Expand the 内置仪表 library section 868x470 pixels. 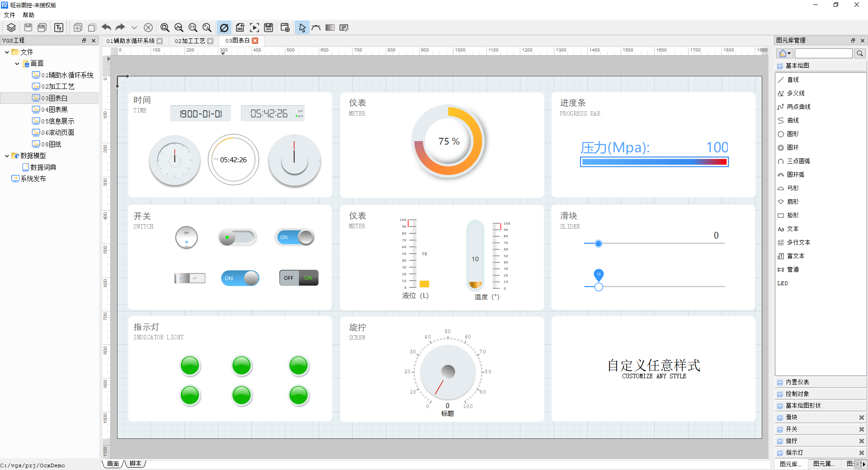797,382
